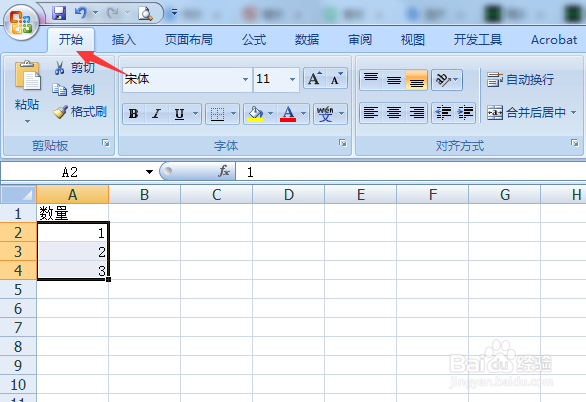Increase font size with the large A icon
This screenshot has width=586, height=402.
click(x=314, y=78)
